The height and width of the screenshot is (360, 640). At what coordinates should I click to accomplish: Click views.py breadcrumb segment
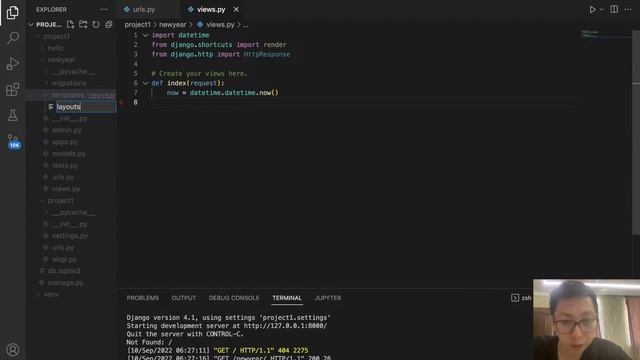220,24
